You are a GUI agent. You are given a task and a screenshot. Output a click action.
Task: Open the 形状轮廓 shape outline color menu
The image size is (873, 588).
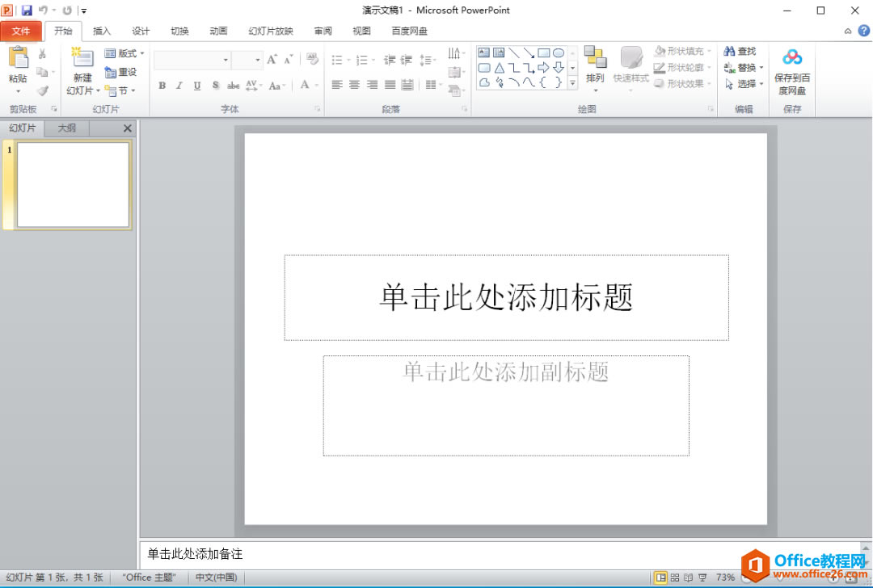tap(683, 67)
